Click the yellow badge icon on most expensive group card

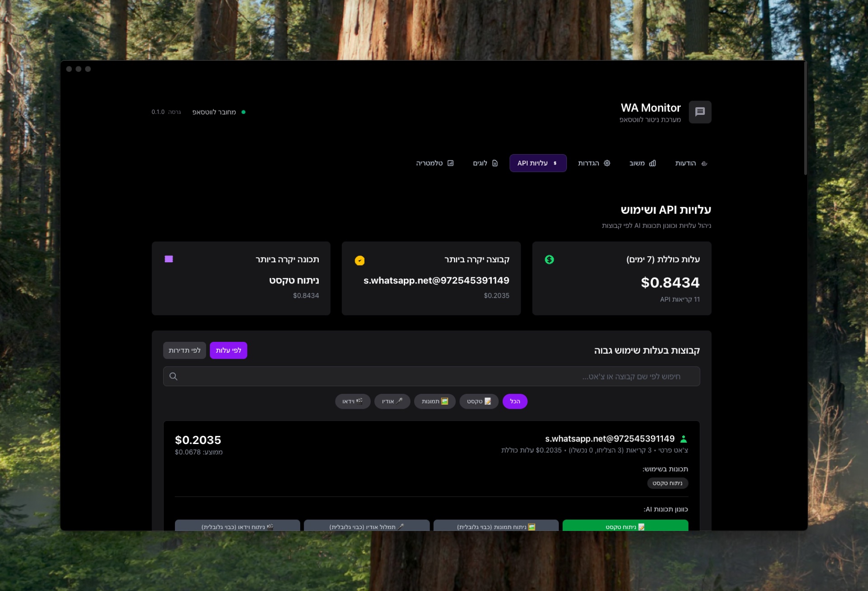click(359, 260)
